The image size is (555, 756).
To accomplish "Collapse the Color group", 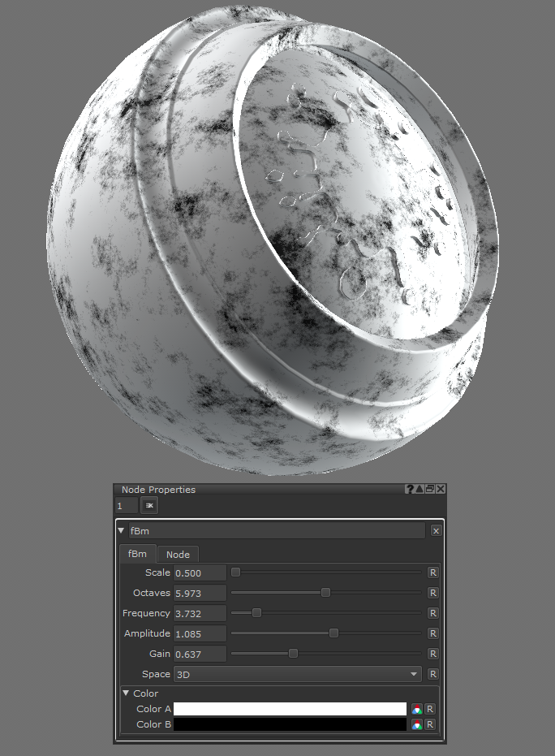I will [126, 693].
